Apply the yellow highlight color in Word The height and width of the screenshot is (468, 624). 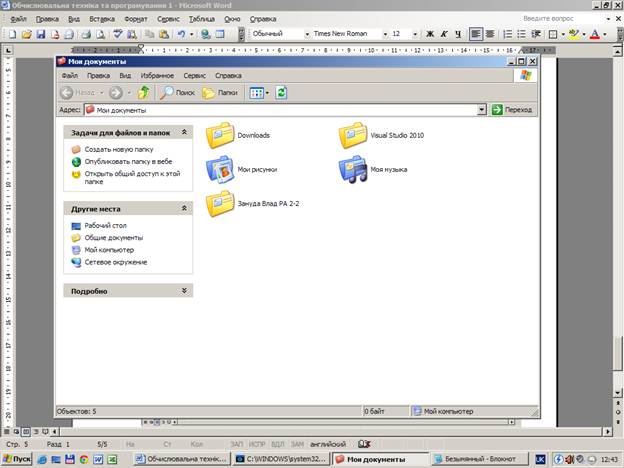click(573, 34)
